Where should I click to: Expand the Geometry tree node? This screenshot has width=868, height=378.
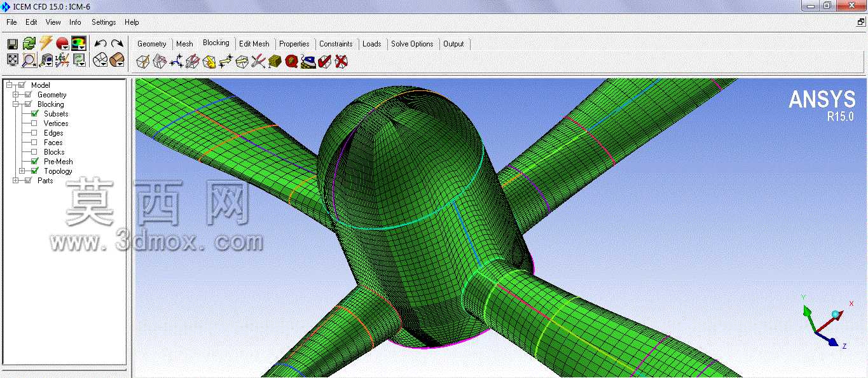(x=16, y=95)
